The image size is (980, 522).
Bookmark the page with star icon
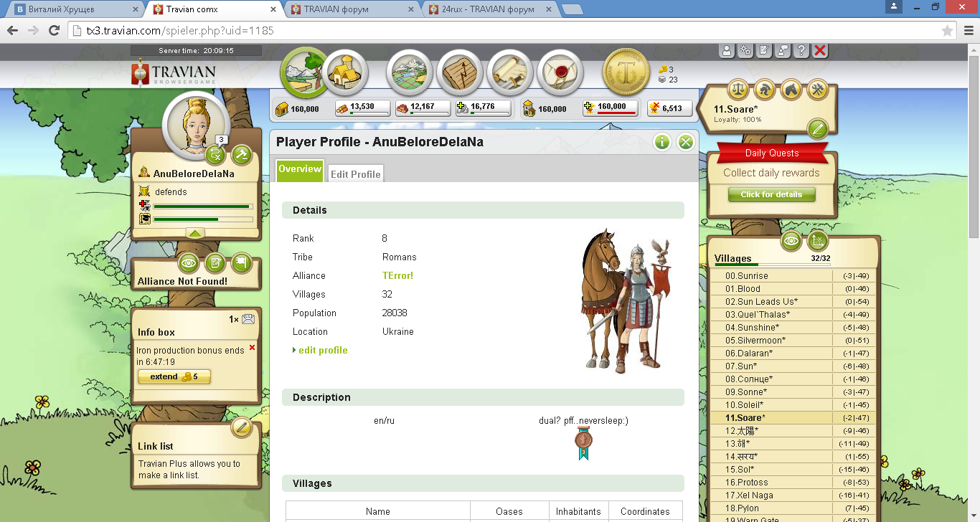pyautogui.click(x=948, y=31)
